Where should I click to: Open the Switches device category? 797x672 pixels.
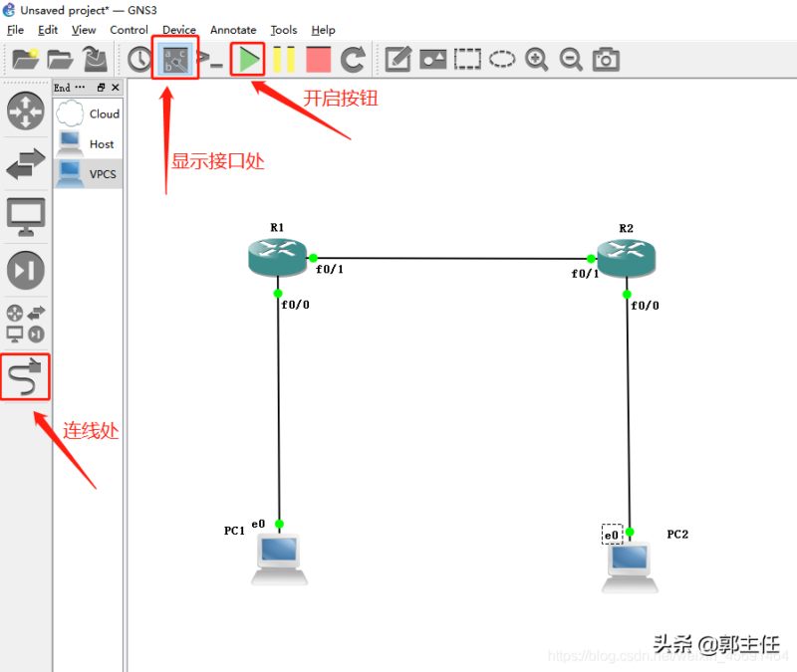coord(26,163)
